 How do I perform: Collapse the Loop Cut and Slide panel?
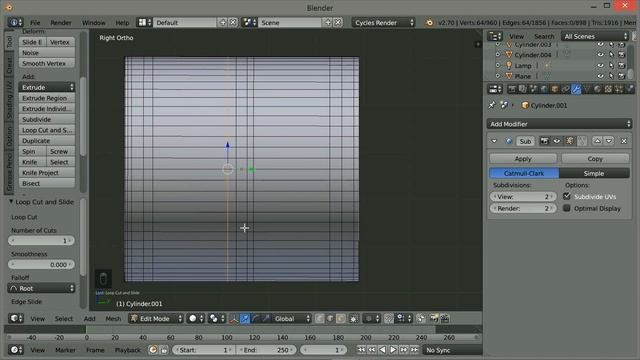point(11,202)
